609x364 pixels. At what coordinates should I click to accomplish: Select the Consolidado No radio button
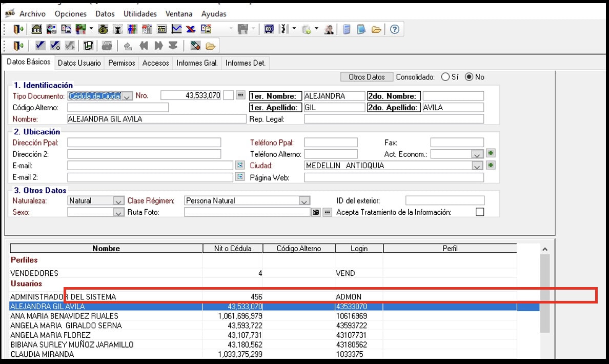click(x=469, y=77)
